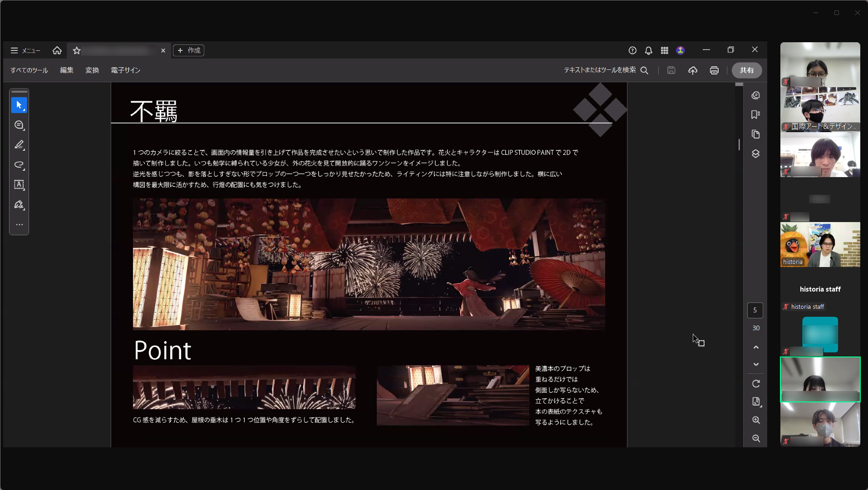The width and height of the screenshot is (868, 490).
Task: Zoom in with the magnifier plus icon
Action: point(756,420)
